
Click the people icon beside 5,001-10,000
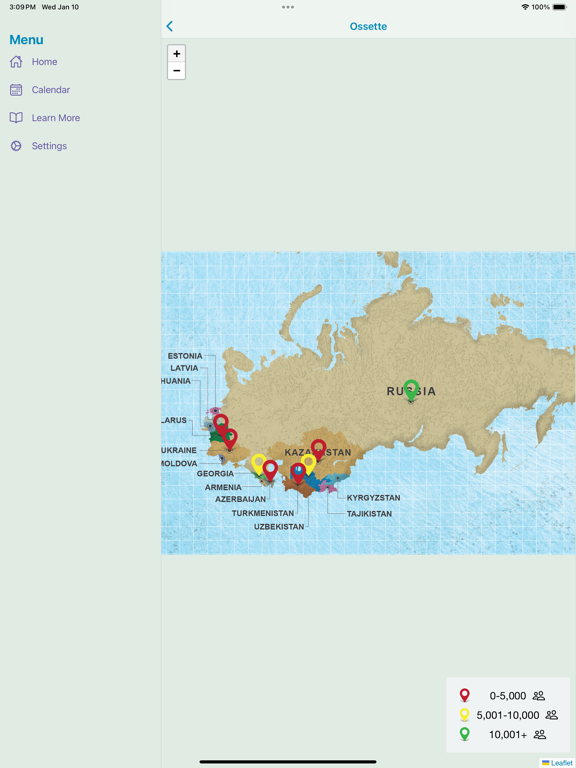(x=552, y=715)
